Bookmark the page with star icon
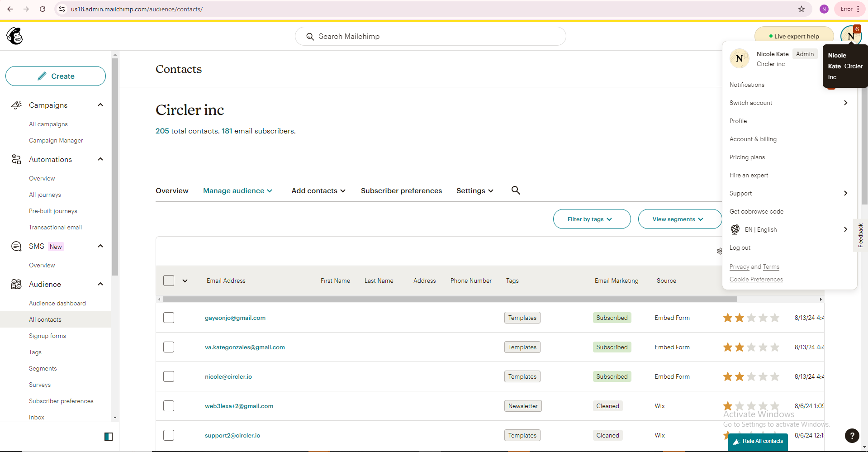The image size is (868, 452). 801,9
